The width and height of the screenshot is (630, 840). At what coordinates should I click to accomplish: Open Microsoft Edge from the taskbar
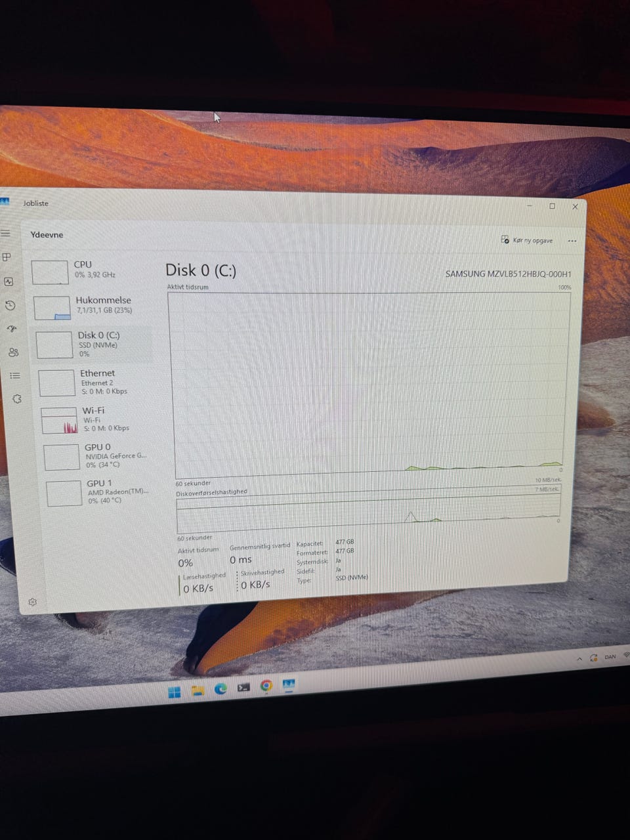point(220,688)
